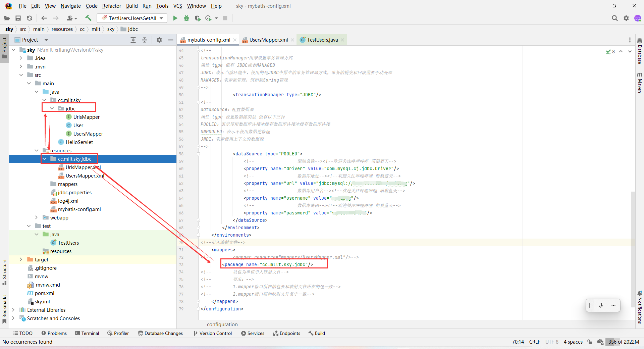This screenshot has height=349, width=644.
Task: Open the editor tabs more-options menu
Action: point(630,40)
